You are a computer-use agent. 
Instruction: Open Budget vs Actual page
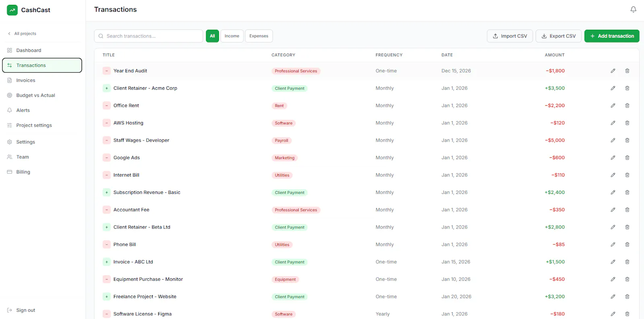[x=42, y=95]
